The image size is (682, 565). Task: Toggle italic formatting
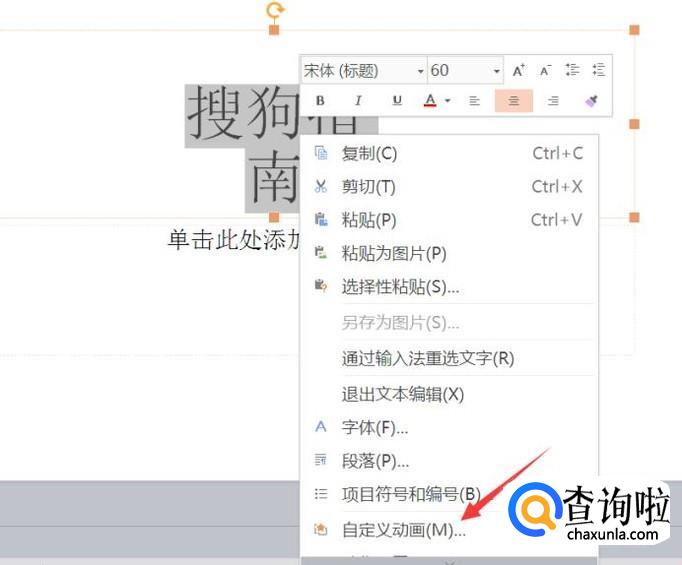tap(358, 100)
